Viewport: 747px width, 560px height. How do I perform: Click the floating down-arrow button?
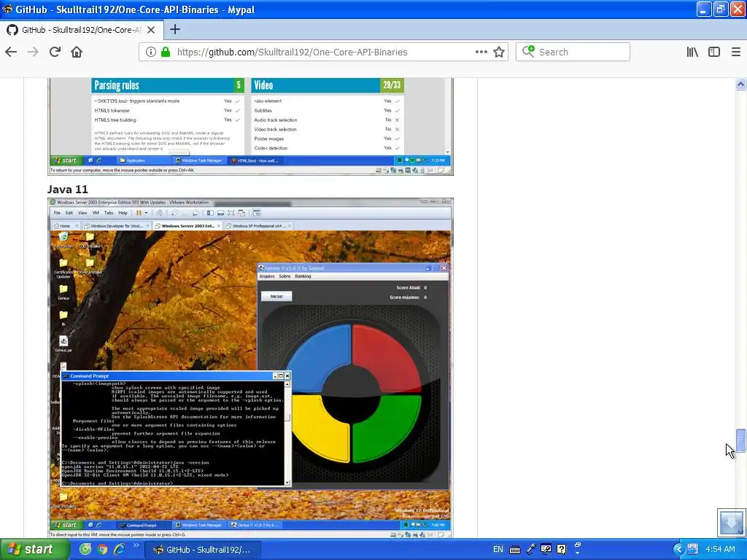731,522
